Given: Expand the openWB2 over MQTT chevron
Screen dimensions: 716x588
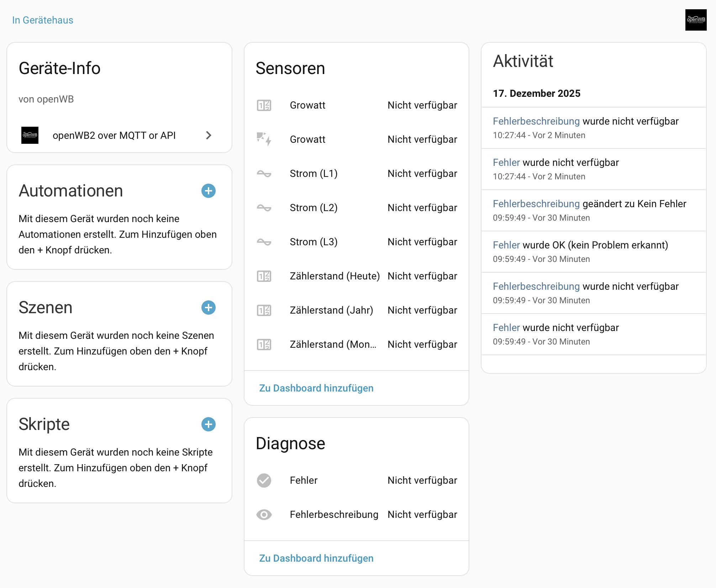Looking at the screenshot, I should click(209, 135).
